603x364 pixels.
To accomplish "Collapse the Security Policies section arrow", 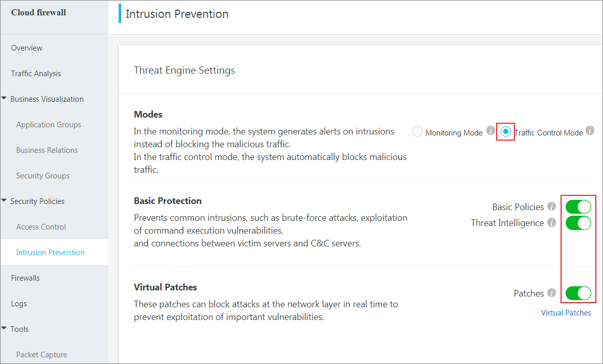I will tap(4, 200).
